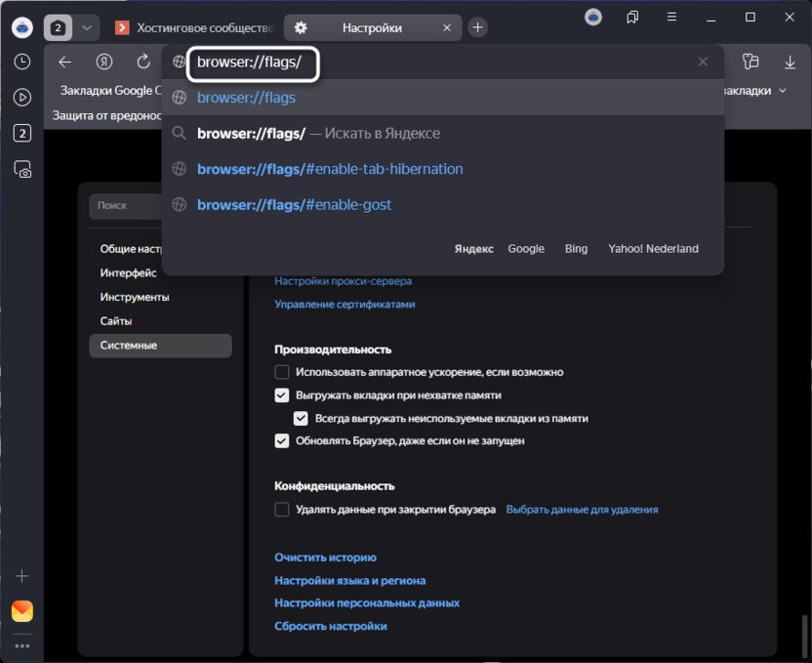The height and width of the screenshot is (663, 812).
Task: Click the settings search field 'Поиск'
Action: [x=125, y=206]
